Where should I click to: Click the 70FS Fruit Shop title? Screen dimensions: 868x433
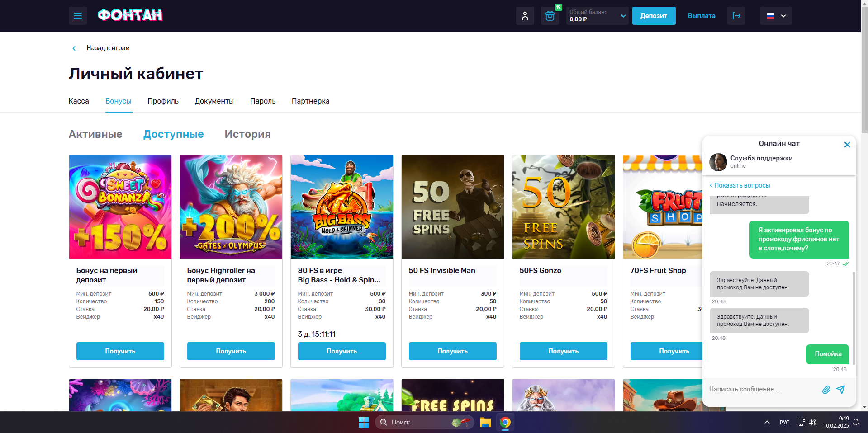[658, 270]
